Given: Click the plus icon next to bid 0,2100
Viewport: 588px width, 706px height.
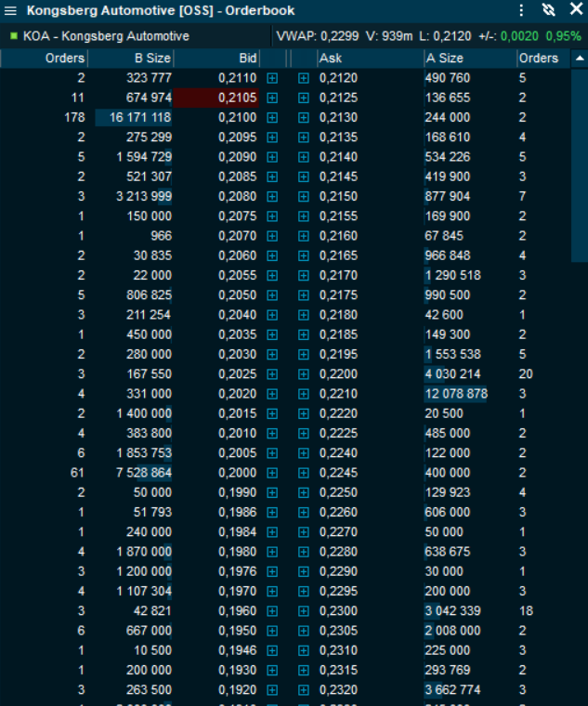Looking at the screenshot, I should click(272, 118).
